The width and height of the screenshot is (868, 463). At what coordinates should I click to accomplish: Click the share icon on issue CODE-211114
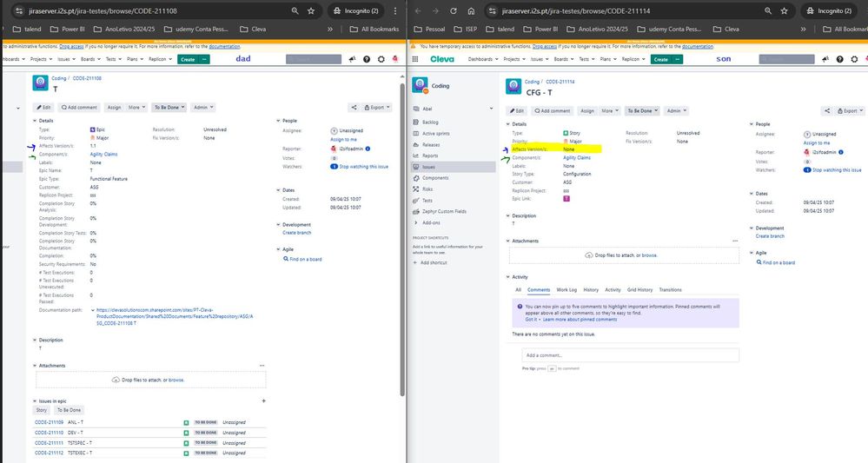pyautogui.click(x=827, y=110)
